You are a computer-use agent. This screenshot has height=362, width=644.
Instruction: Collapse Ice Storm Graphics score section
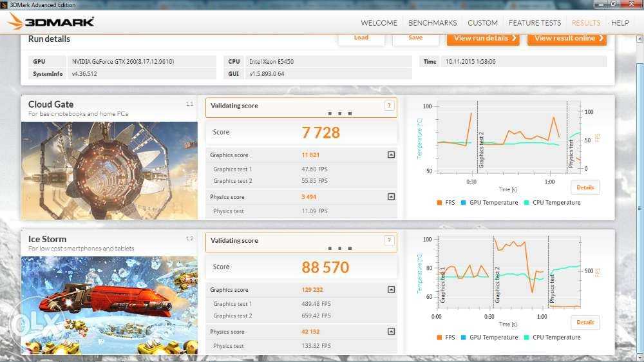click(391, 289)
